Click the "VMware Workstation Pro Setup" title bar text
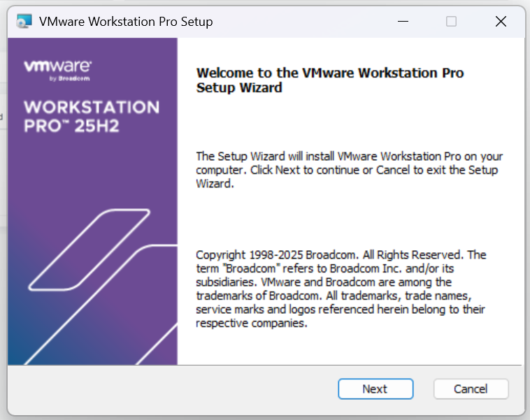Image resolution: width=530 pixels, height=420 pixels. point(126,22)
